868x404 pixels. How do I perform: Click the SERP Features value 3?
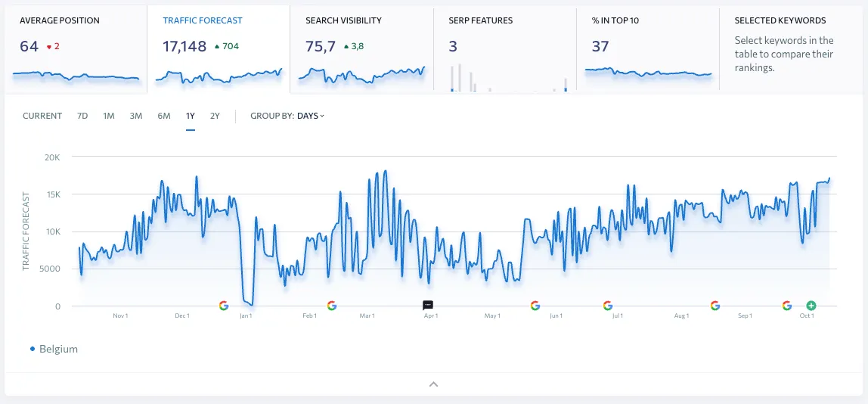(453, 46)
